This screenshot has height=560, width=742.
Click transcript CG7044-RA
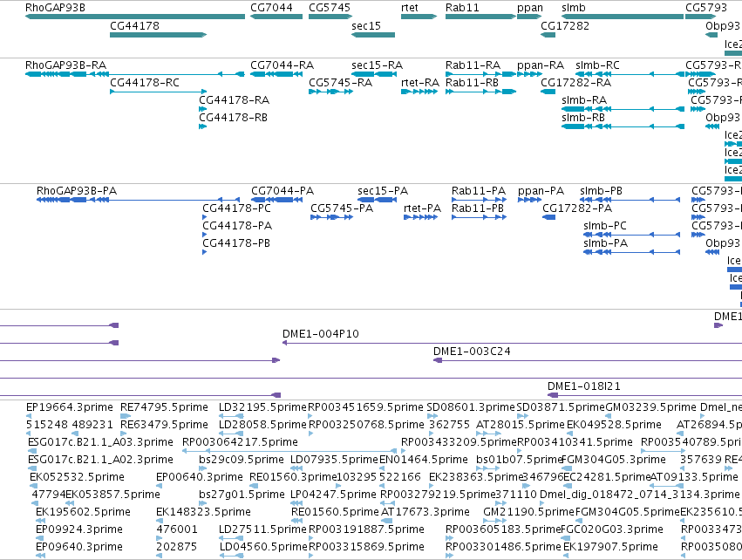coord(276,74)
